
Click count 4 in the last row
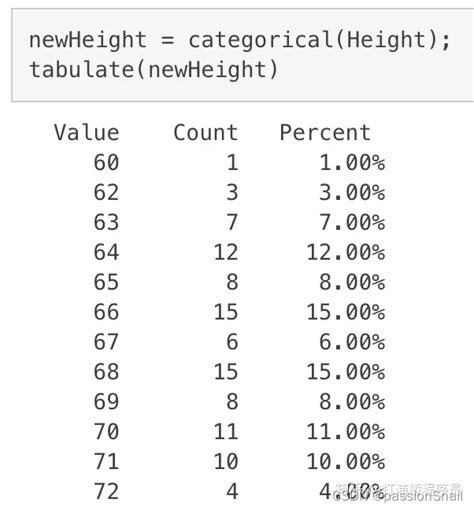pyautogui.click(x=232, y=491)
